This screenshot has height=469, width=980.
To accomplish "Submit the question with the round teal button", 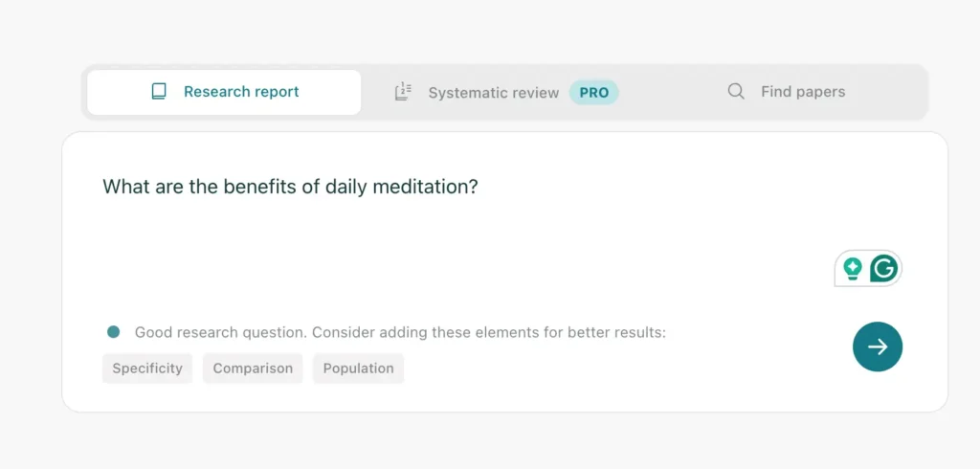I will click(878, 347).
